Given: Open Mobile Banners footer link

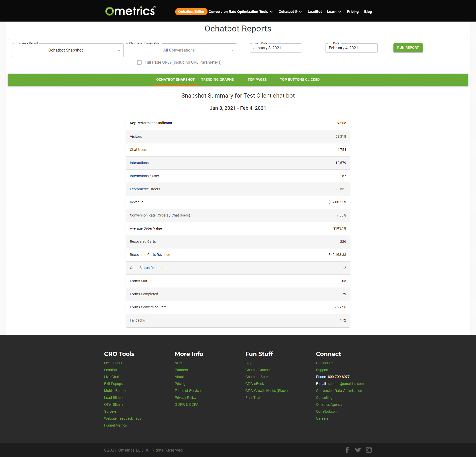Looking at the screenshot, I should (116, 391).
